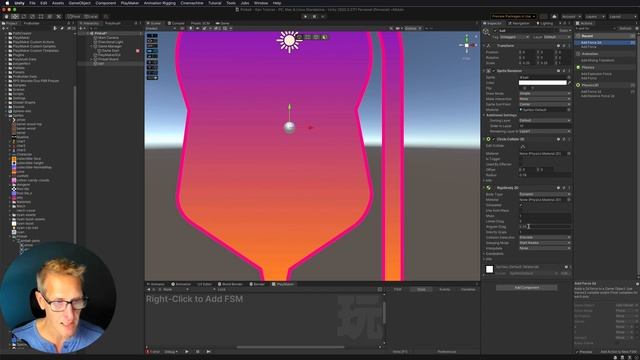
Task: Click the Pause button in the toolbar
Action: point(314,17)
